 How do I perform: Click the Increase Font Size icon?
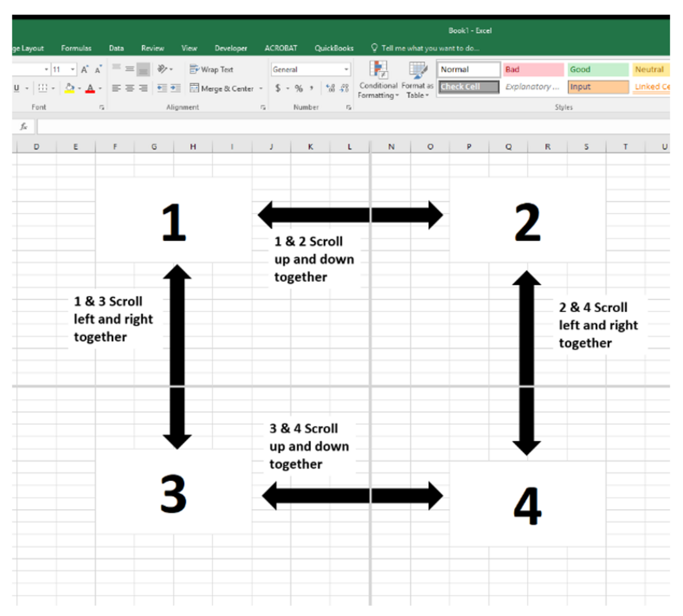tap(84, 69)
